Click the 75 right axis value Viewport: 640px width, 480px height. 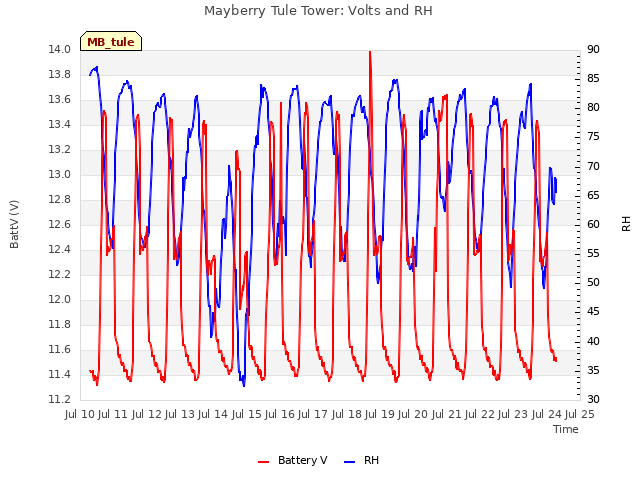[593, 137]
